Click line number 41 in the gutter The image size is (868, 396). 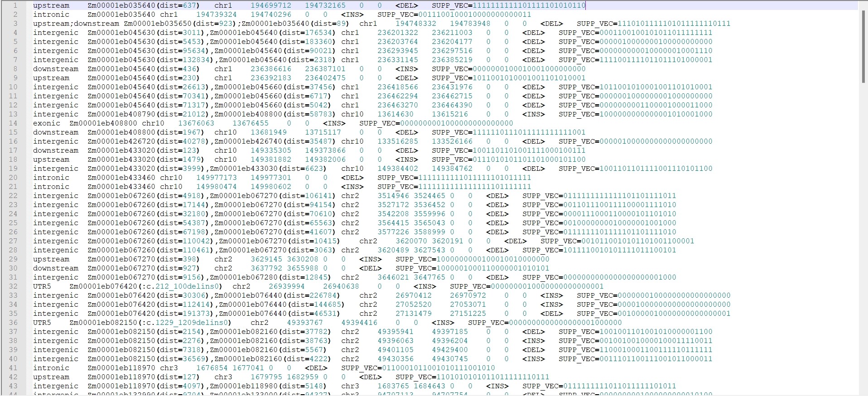[x=13, y=368]
